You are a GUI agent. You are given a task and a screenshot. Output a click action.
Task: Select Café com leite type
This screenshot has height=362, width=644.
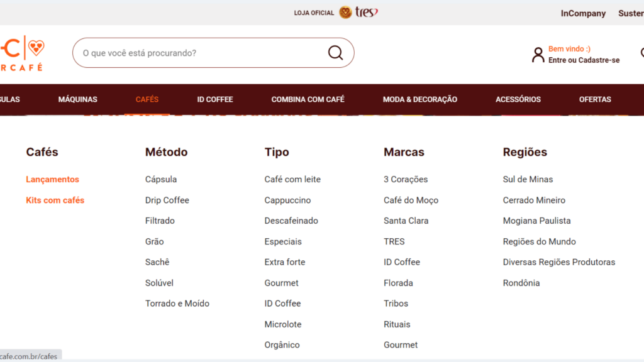pyautogui.click(x=292, y=179)
